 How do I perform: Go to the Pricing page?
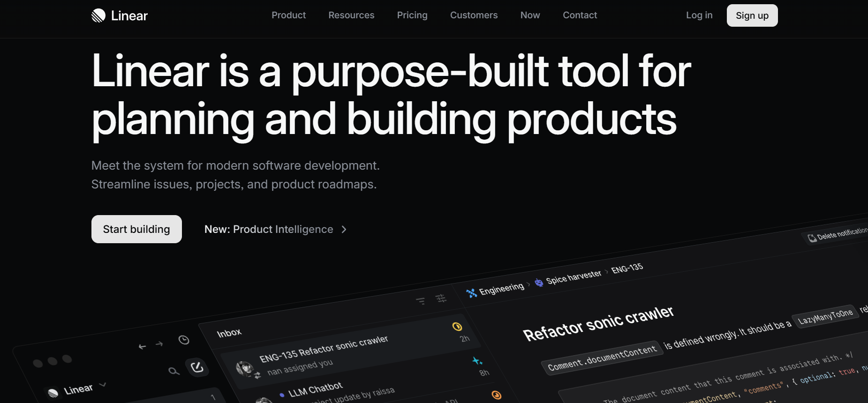pyautogui.click(x=412, y=15)
